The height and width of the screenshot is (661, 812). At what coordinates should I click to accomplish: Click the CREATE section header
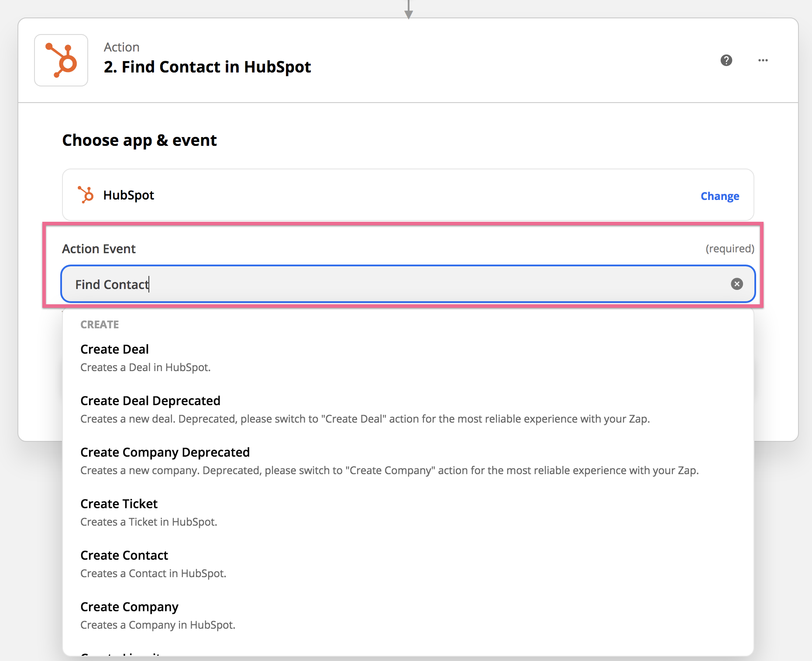pos(100,324)
